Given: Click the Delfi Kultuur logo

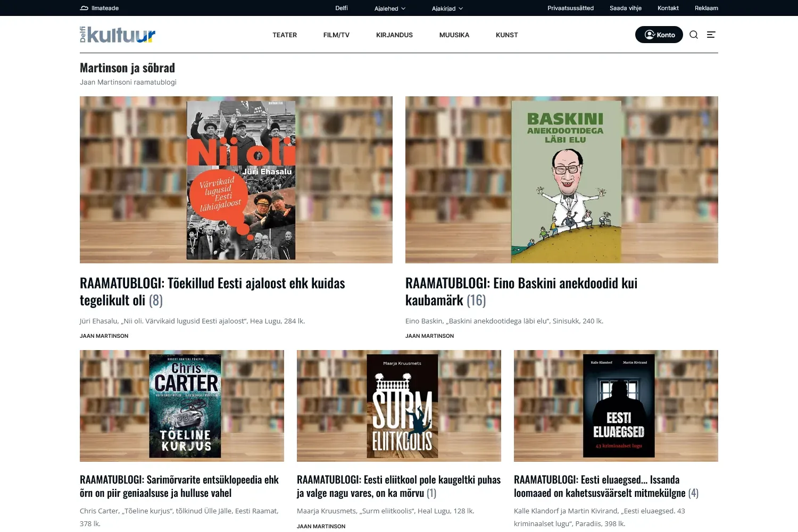Looking at the screenshot, I should 118,35.
